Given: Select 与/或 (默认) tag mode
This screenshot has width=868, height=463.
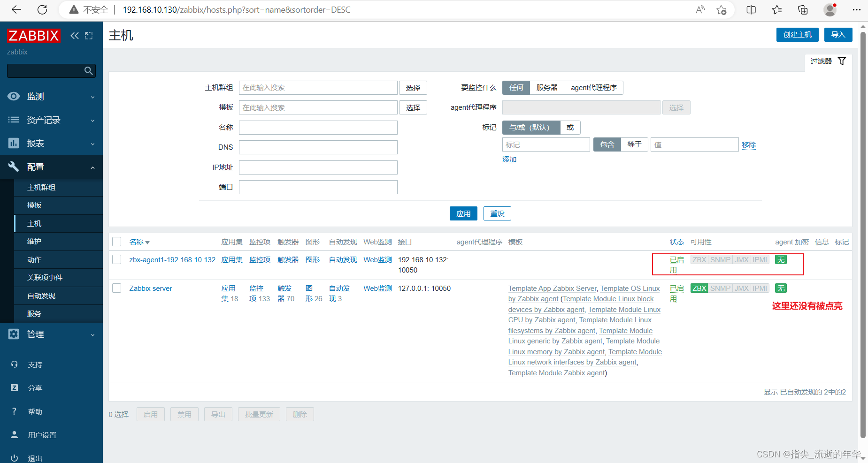Looking at the screenshot, I should pyautogui.click(x=531, y=128).
